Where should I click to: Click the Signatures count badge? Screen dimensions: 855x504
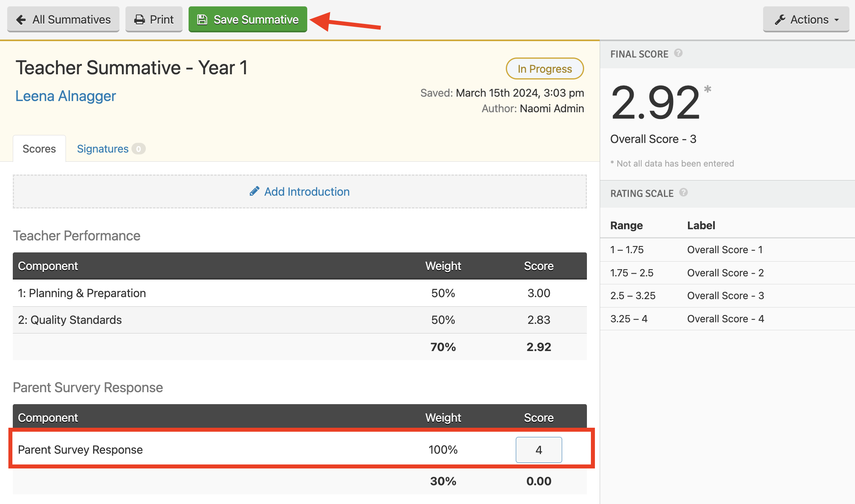pyautogui.click(x=138, y=149)
